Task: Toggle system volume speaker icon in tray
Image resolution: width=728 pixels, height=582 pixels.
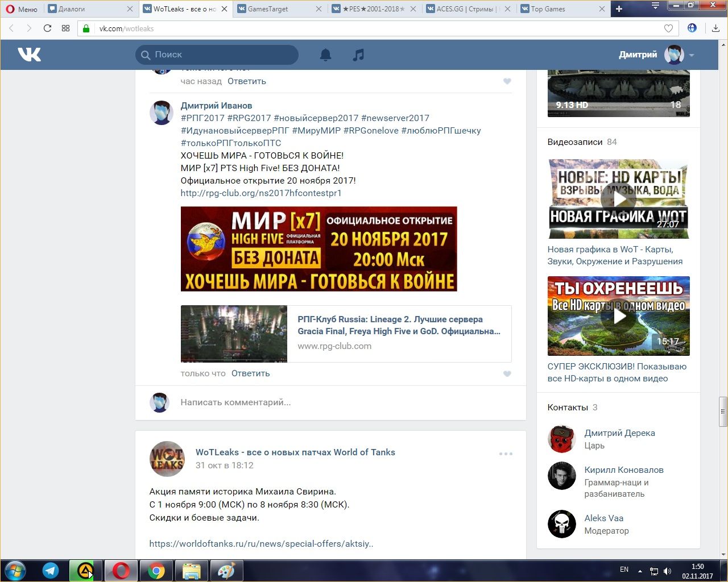Action: [x=667, y=571]
